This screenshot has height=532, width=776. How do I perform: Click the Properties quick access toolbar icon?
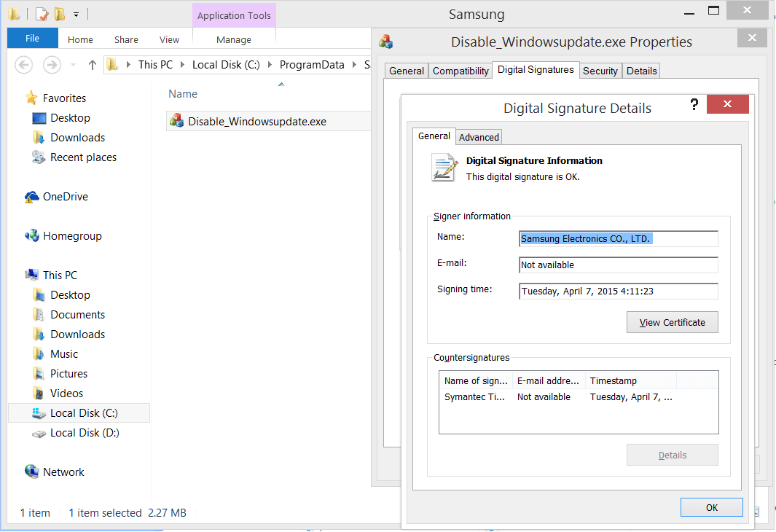click(42, 15)
